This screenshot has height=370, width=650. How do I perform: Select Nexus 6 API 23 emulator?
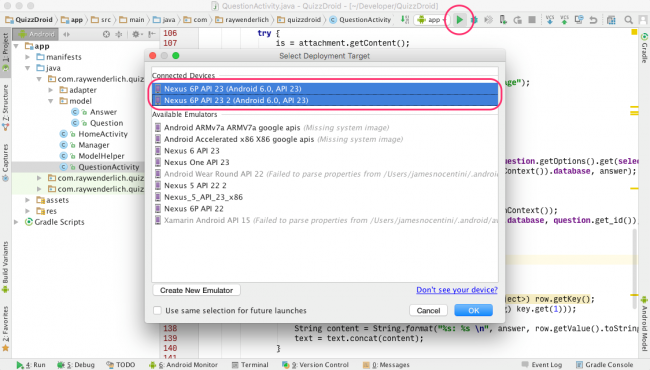[x=325, y=151]
